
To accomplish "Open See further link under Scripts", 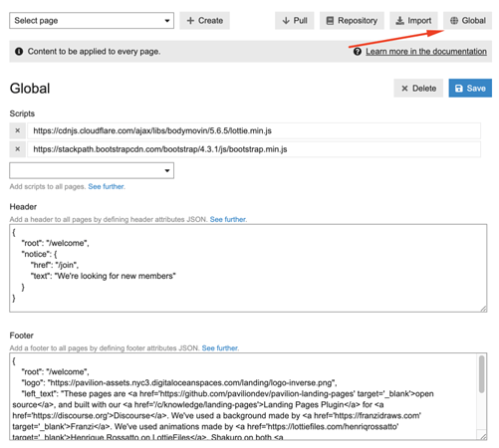I will point(107,186).
